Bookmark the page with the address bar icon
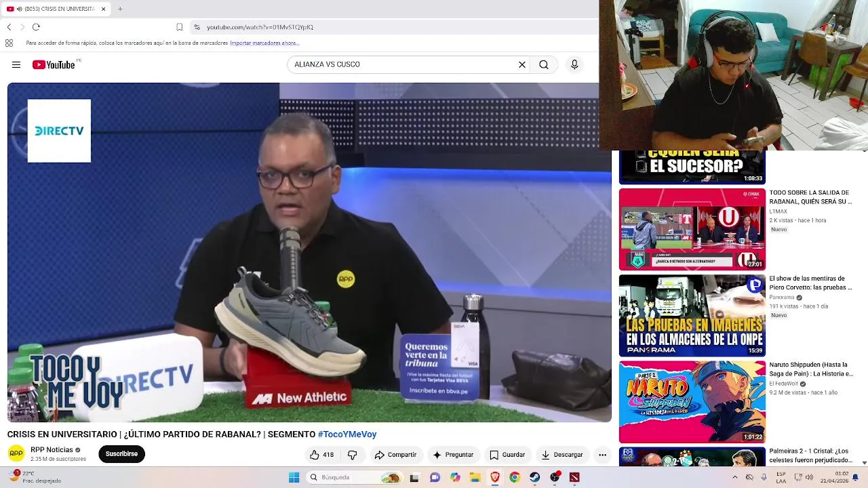868x488 pixels. (x=179, y=27)
